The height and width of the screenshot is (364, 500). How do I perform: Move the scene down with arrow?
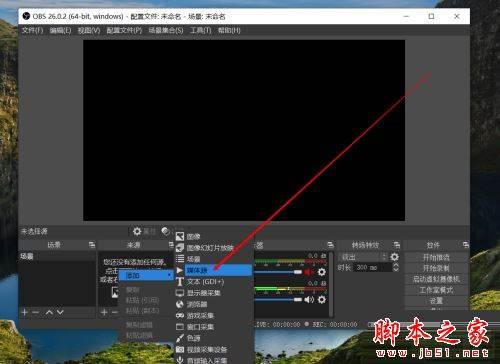point(60,312)
